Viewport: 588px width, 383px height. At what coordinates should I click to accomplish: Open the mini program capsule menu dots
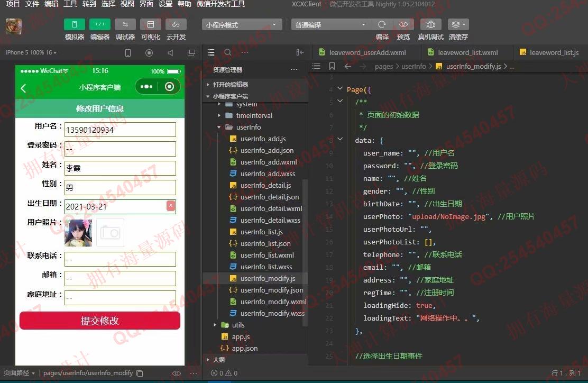(146, 87)
